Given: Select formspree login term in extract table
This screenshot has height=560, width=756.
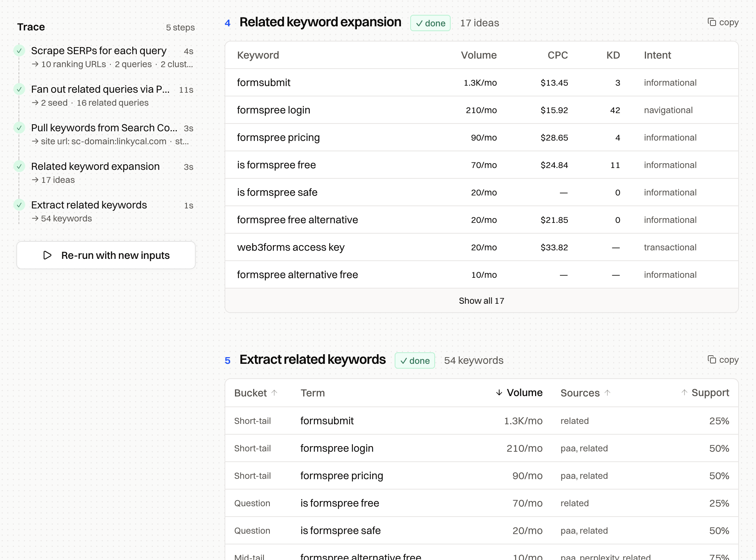Looking at the screenshot, I should (337, 448).
